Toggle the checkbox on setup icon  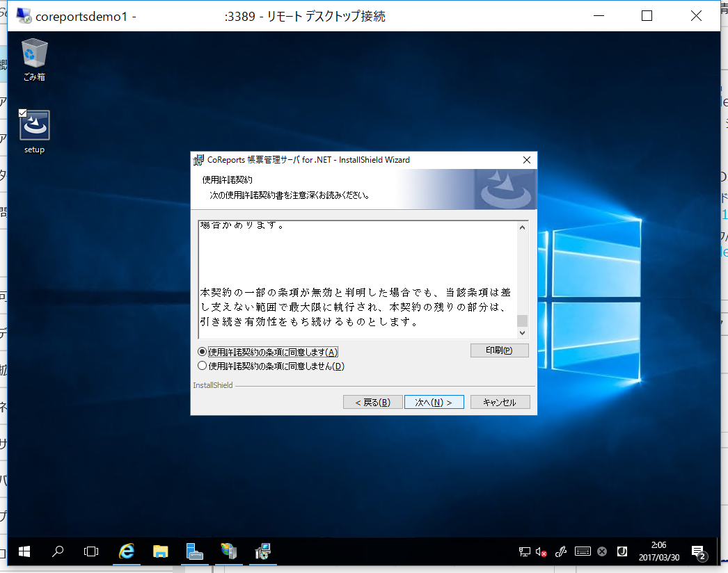pyautogui.click(x=23, y=113)
